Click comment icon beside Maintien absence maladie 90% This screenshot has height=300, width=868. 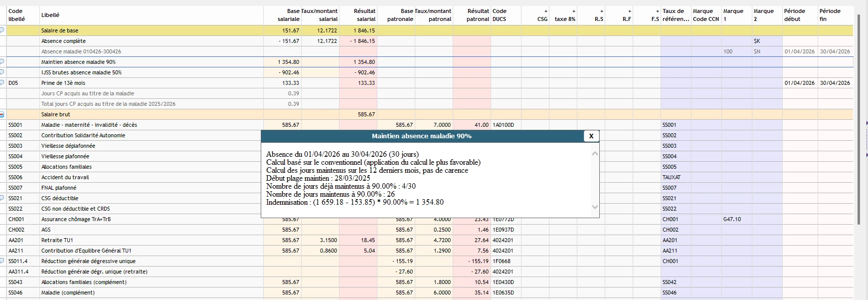click(2, 62)
